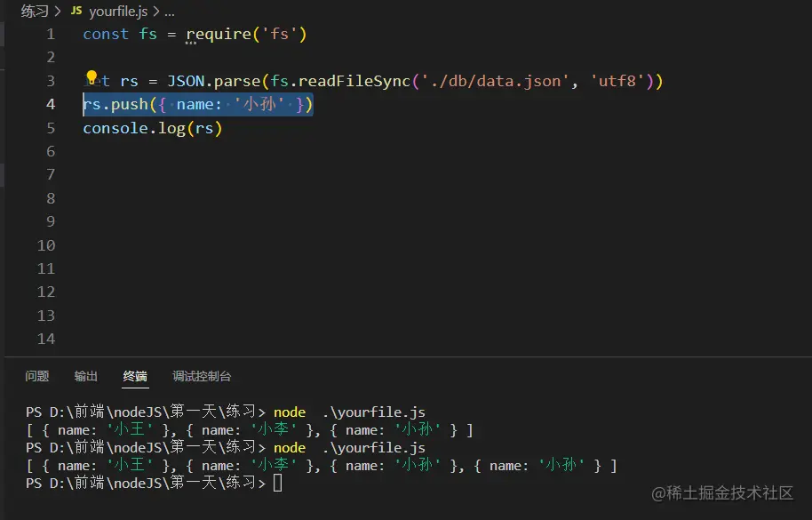Click JSON.parse on line 3
812x520 pixels.
213,81
